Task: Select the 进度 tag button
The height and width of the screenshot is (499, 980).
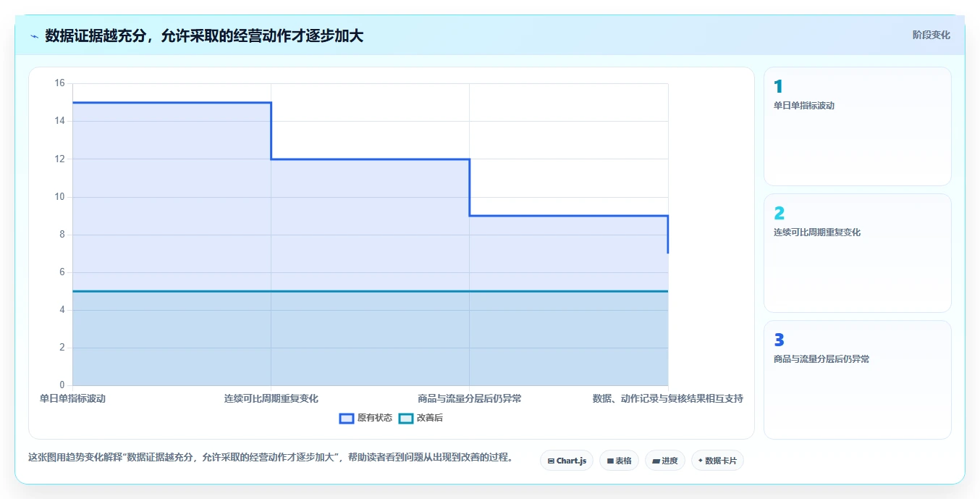Action: tap(665, 461)
